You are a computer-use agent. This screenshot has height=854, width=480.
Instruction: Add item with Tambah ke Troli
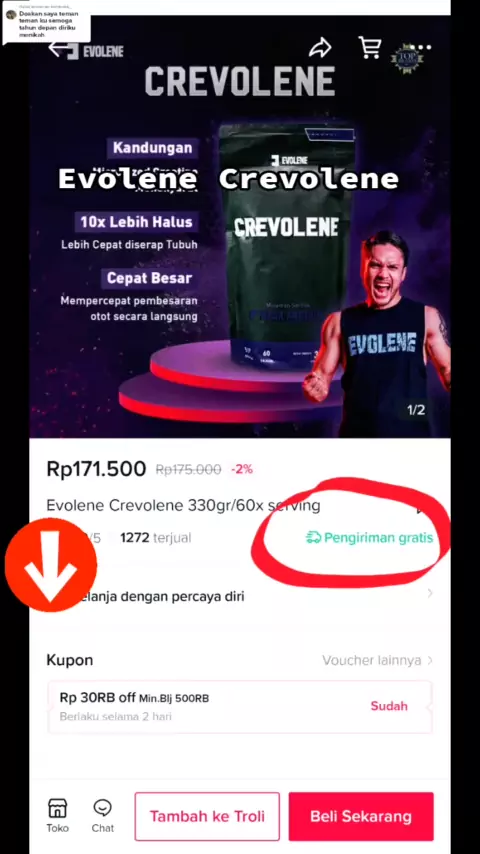coord(207,816)
